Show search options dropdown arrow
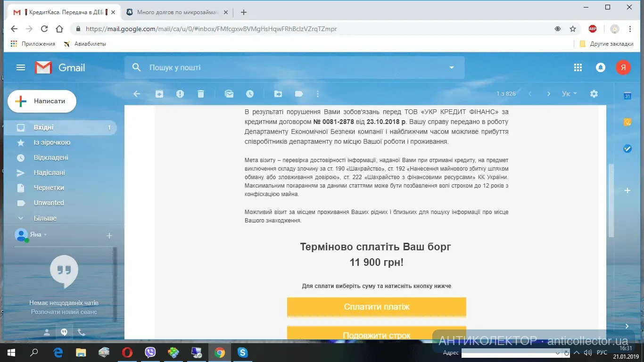 coord(451,67)
